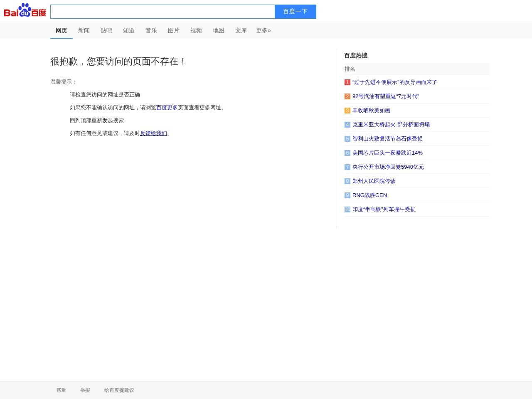Open hot search 央行公开市场净回笼5940亿元
This screenshot has height=399, width=532.
click(x=388, y=167)
